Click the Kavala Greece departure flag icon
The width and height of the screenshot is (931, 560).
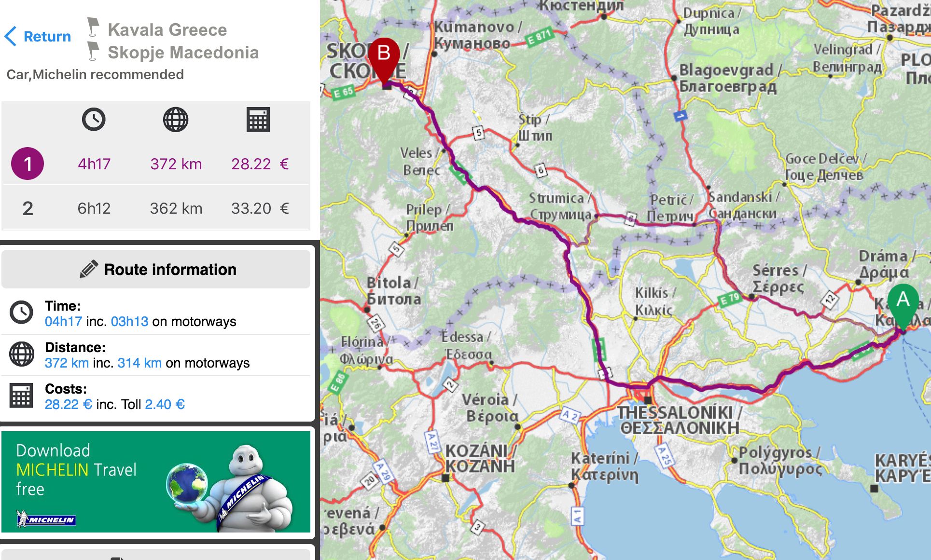(93, 27)
